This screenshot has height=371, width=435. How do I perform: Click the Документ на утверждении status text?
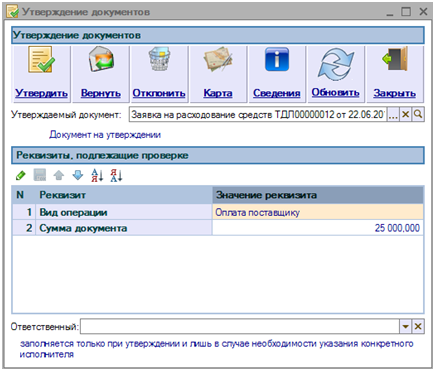point(105,135)
